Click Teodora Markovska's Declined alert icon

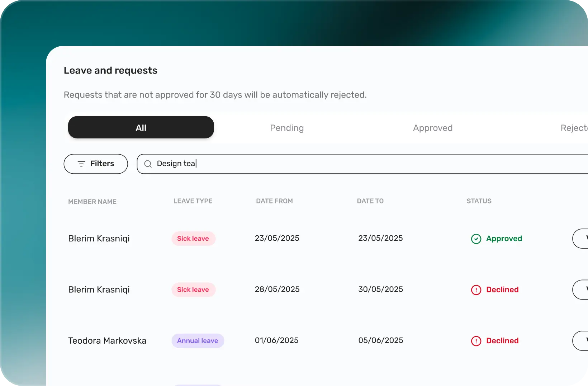(x=476, y=341)
